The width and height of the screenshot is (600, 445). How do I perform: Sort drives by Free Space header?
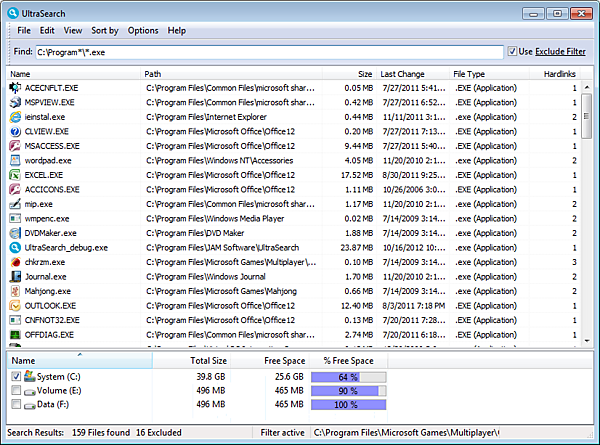pos(270,360)
